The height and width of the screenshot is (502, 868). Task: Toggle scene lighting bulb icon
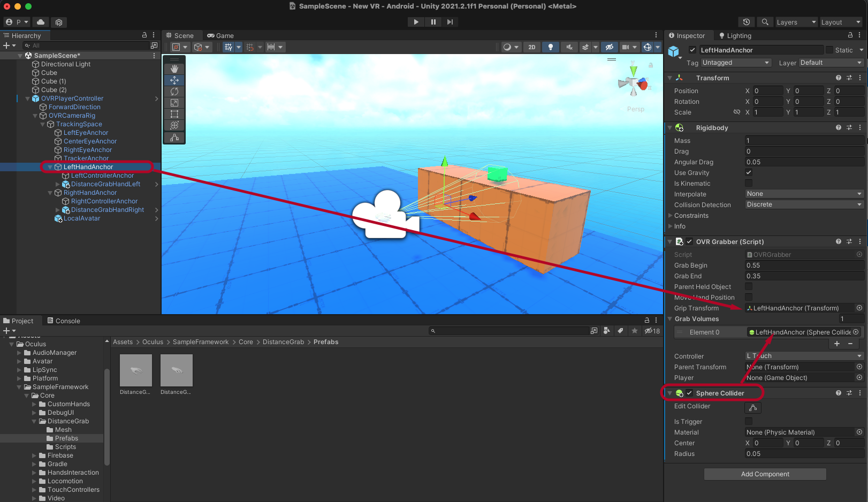click(x=550, y=47)
